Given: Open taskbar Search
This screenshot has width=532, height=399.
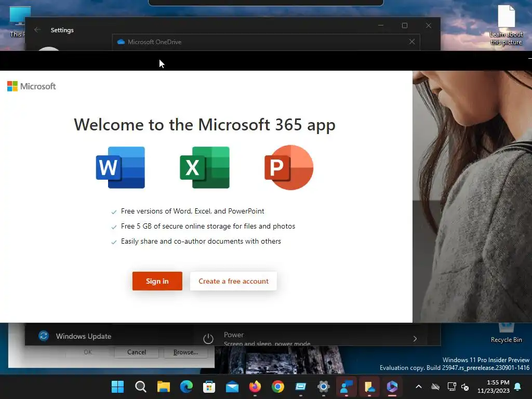Looking at the screenshot, I should [140, 387].
